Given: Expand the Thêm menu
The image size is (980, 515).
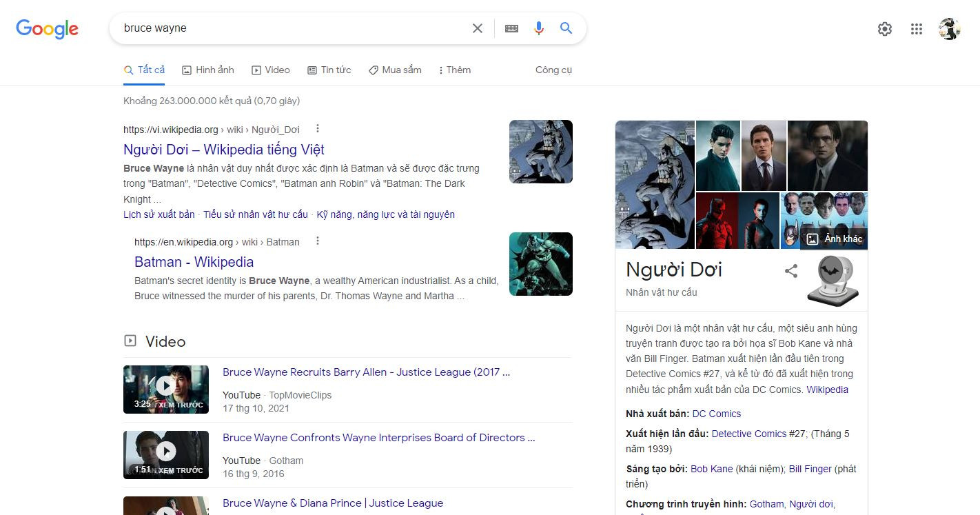Looking at the screenshot, I should 455,70.
